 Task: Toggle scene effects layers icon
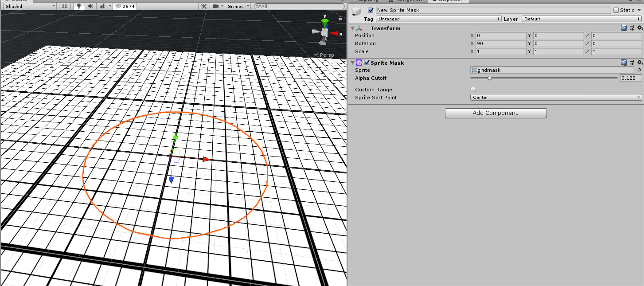coord(102,6)
